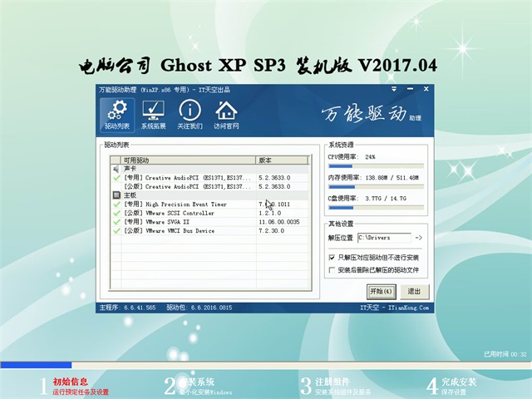This screenshot has height=399, width=532.
Task: Edit the C:\Drivers extract path field
Action: tap(384, 238)
